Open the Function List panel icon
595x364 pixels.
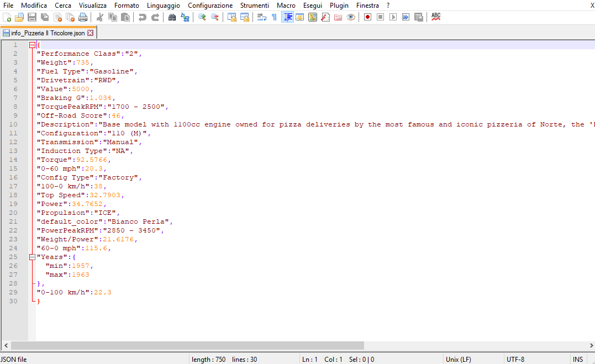tap(325, 17)
